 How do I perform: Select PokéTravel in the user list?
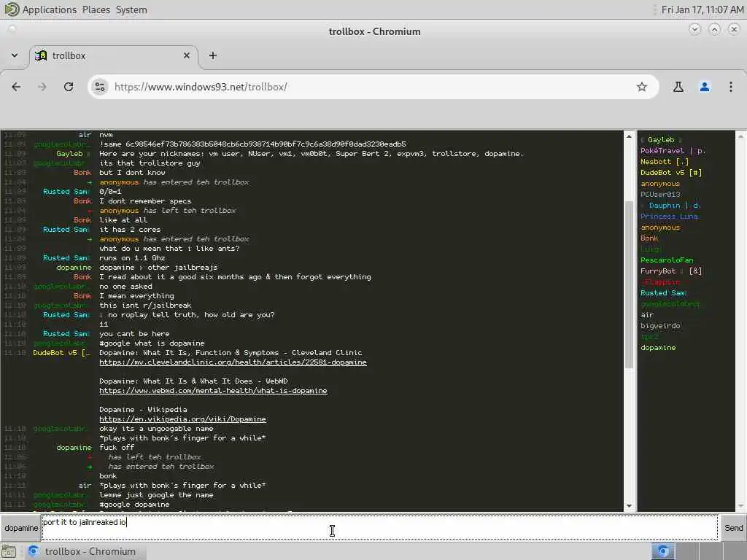point(673,151)
